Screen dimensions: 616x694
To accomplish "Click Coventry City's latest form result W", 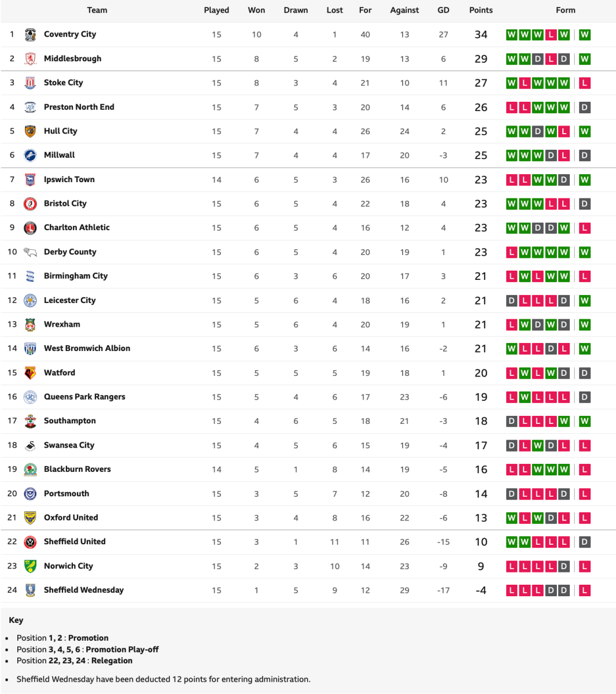I will click(x=585, y=35).
